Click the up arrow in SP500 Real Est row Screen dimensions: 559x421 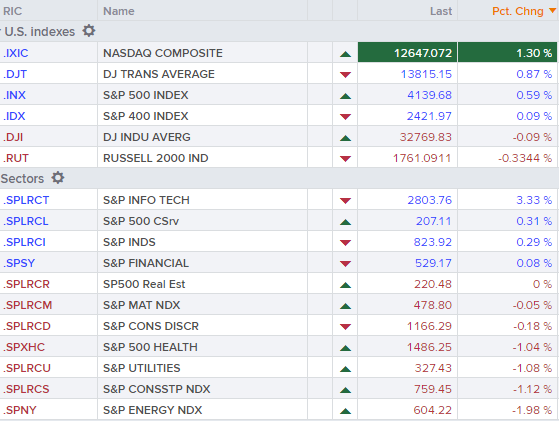coord(345,285)
